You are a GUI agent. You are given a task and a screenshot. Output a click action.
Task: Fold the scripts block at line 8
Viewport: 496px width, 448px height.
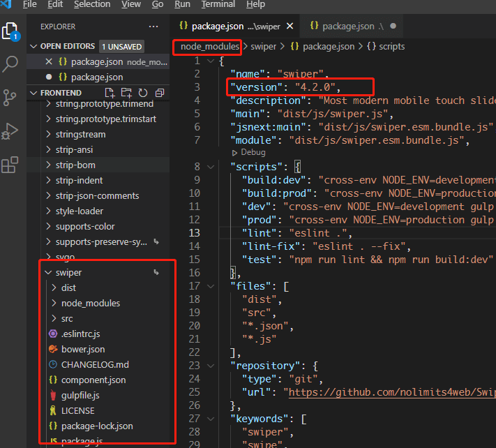click(x=211, y=167)
